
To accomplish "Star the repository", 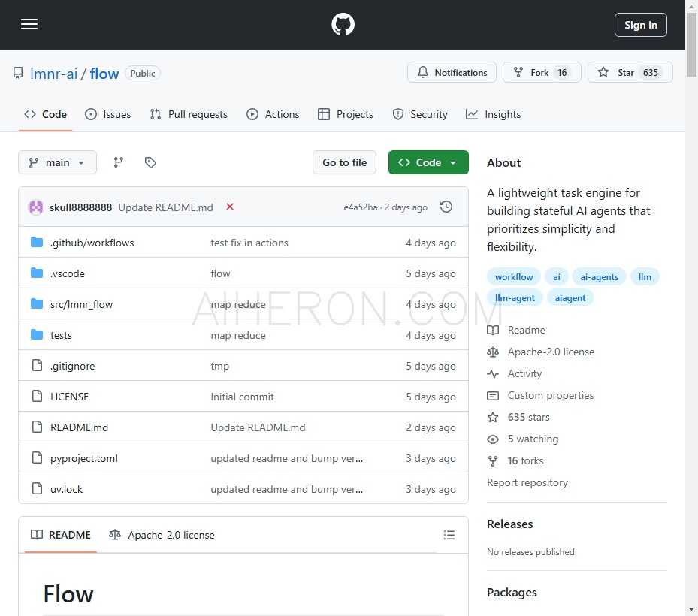I will pos(630,73).
